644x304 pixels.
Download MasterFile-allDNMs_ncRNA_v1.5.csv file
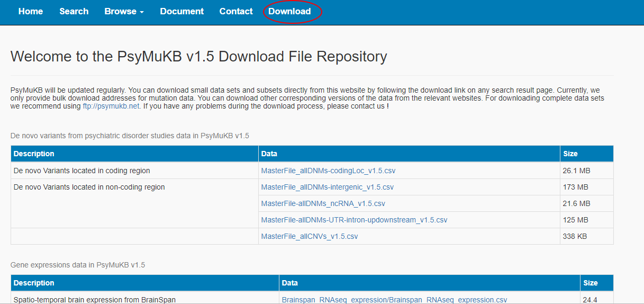click(x=323, y=203)
